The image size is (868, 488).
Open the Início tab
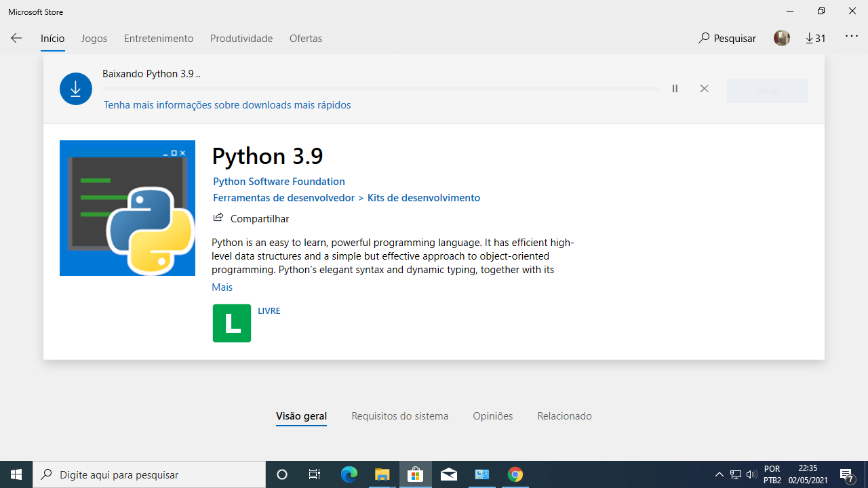(53, 39)
